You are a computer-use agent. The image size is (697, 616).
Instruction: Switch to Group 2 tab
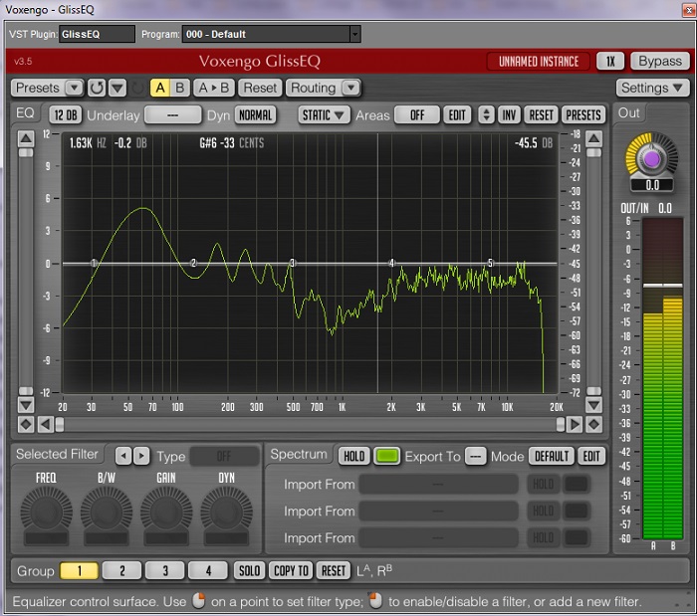click(x=121, y=571)
